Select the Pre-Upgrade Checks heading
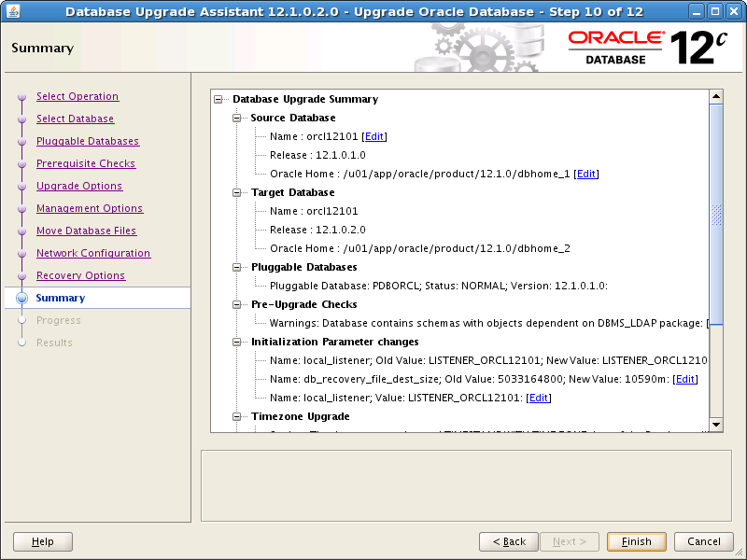Screen dimensions: 747x560 click(x=304, y=304)
